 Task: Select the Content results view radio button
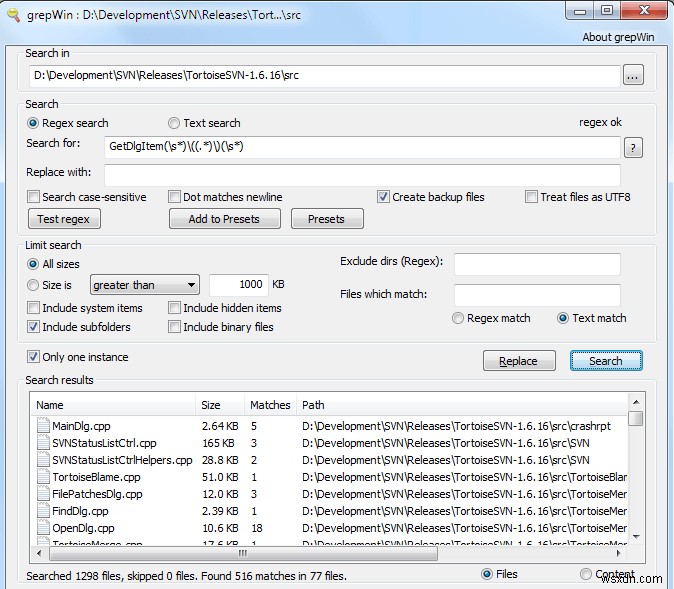click(585, 574)
